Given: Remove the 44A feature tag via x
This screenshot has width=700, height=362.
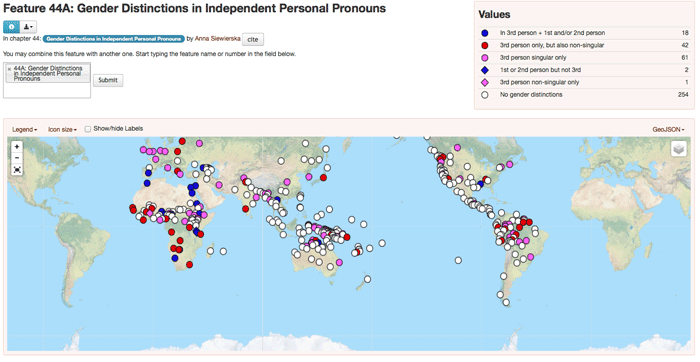Looking at the screenshot, I should pos(9,69).
